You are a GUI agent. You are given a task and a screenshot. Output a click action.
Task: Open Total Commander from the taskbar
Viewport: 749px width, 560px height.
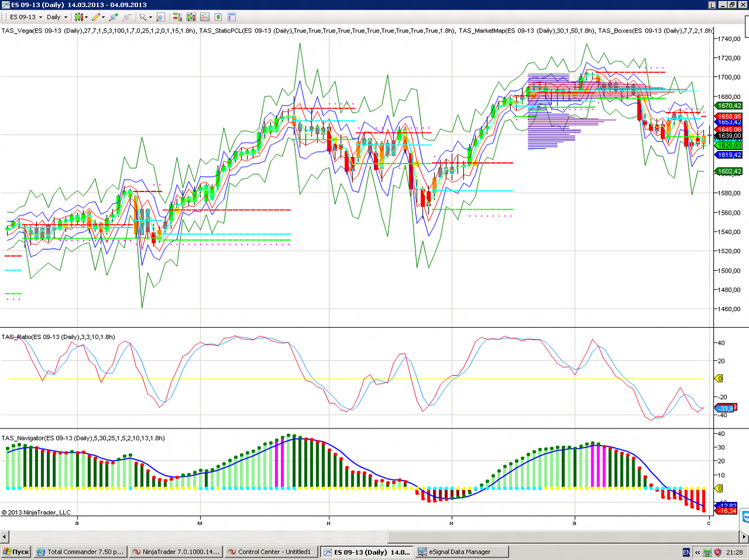click(80, 552)
